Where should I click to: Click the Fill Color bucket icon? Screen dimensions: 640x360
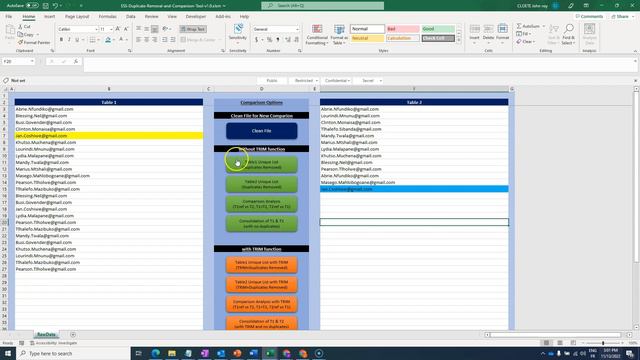coord(108,40)
